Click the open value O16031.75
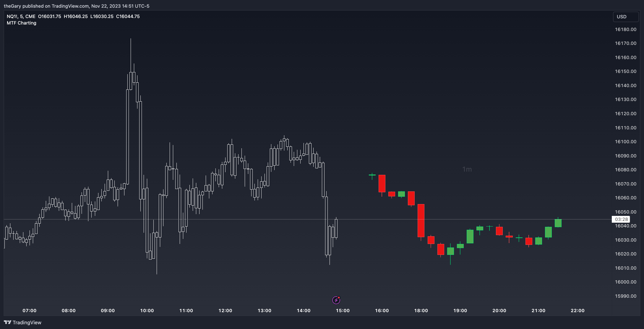The width and height of the screenshot is (644, 329). tap(50, 17)
